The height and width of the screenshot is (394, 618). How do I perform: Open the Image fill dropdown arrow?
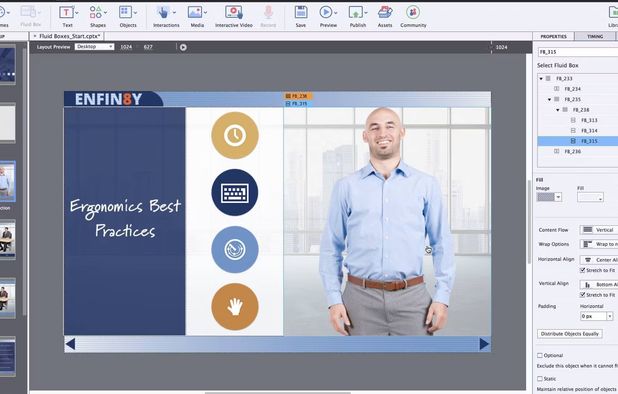click(x=558, y=197)
